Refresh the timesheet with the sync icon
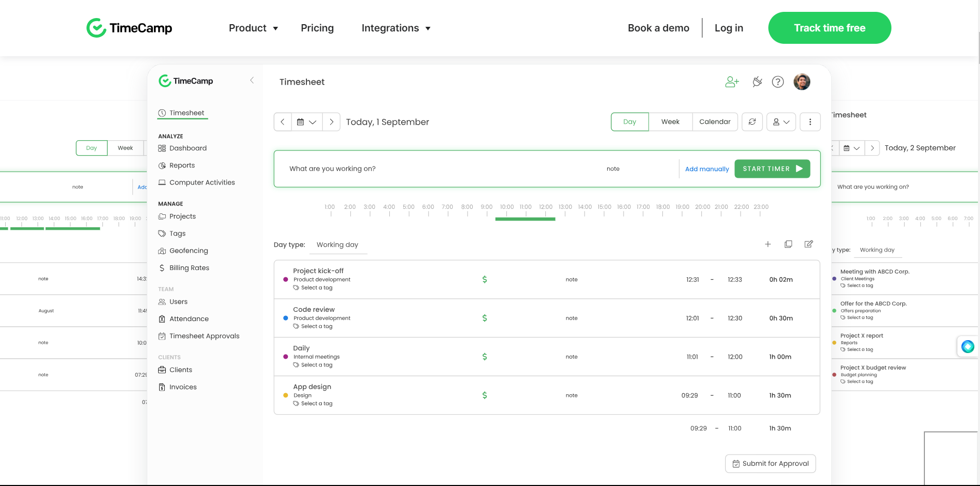The height and width of the screenshot is (486, 980). [752, 122]
